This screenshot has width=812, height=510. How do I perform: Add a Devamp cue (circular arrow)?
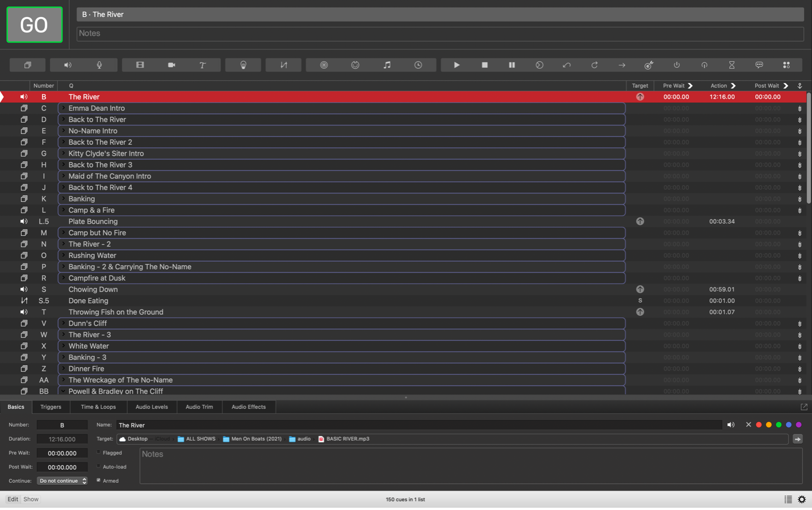pyautogui.click(x=595, y=65)
